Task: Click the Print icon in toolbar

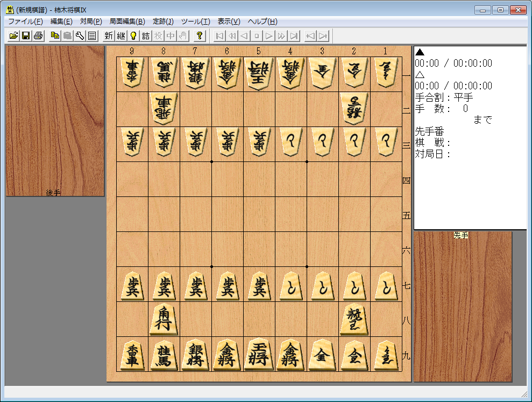Action: pyautogui.click(x=38, y=36)
